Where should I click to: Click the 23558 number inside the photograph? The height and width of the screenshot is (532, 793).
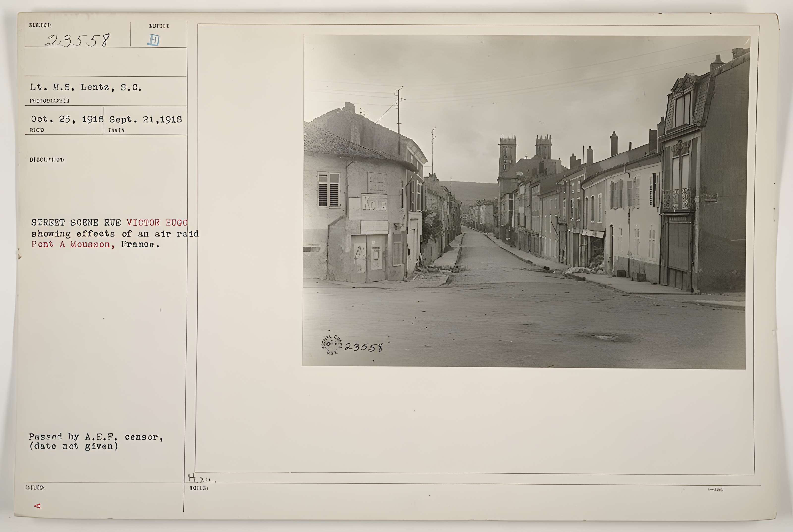[364, 347]
